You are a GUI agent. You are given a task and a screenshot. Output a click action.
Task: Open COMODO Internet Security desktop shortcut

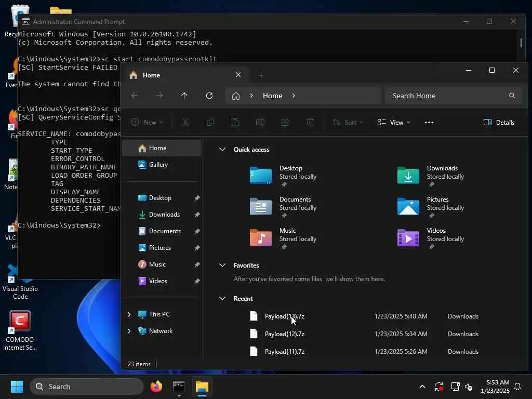pyautogui.click(x=20, y=331)
